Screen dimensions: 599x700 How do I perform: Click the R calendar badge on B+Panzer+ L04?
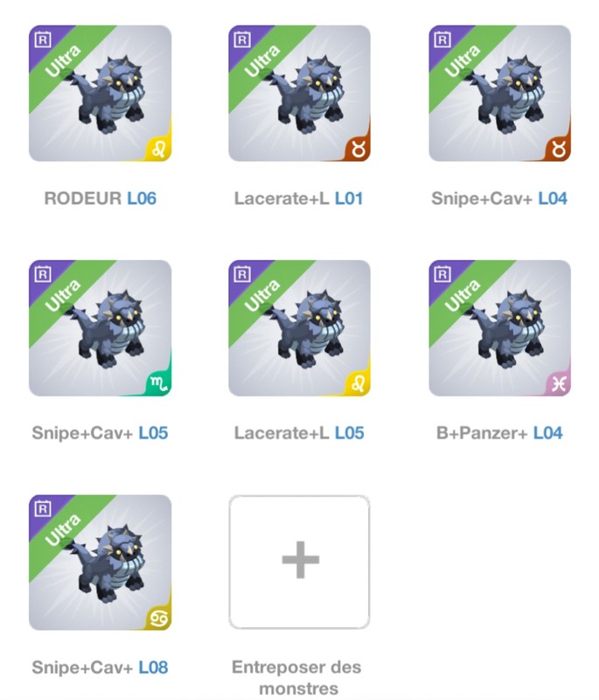click(x=442, y=274)
